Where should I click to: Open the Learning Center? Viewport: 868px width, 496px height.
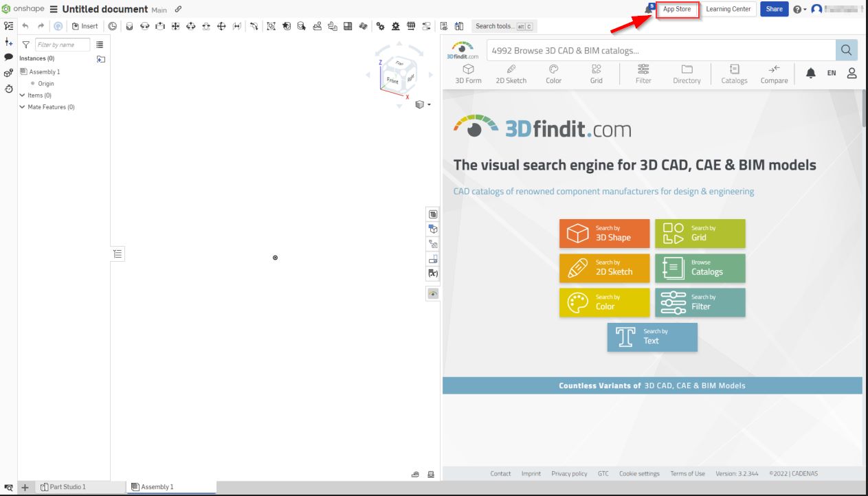[x=728, y=10]
